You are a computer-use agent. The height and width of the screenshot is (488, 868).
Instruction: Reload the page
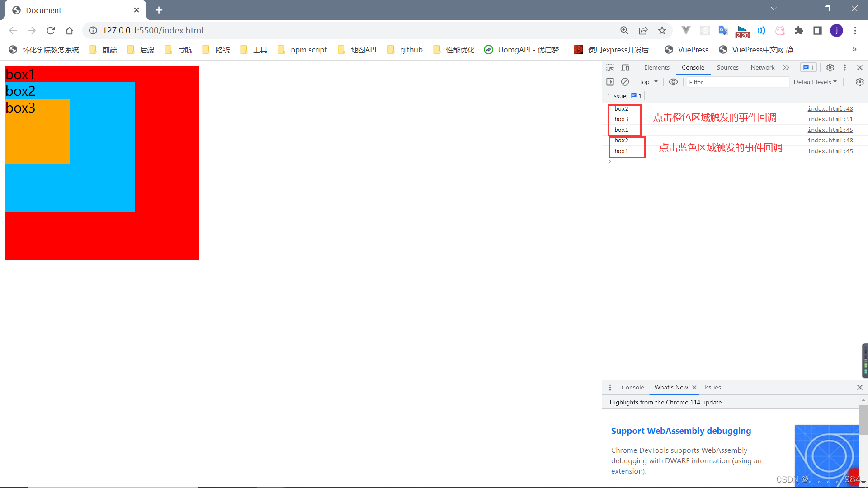51,30
